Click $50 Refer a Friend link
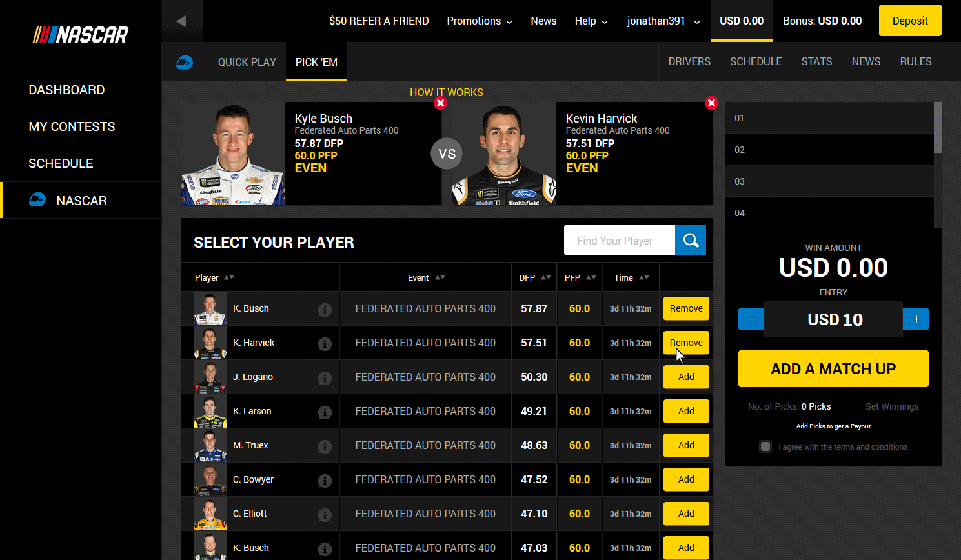This screenshot has width=961, height=560. click(379, 21)
